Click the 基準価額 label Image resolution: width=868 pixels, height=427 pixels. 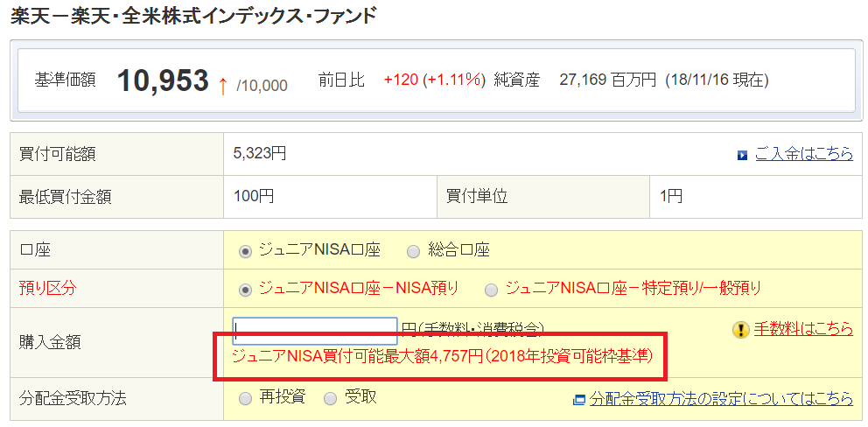click(x=65, y=80)
